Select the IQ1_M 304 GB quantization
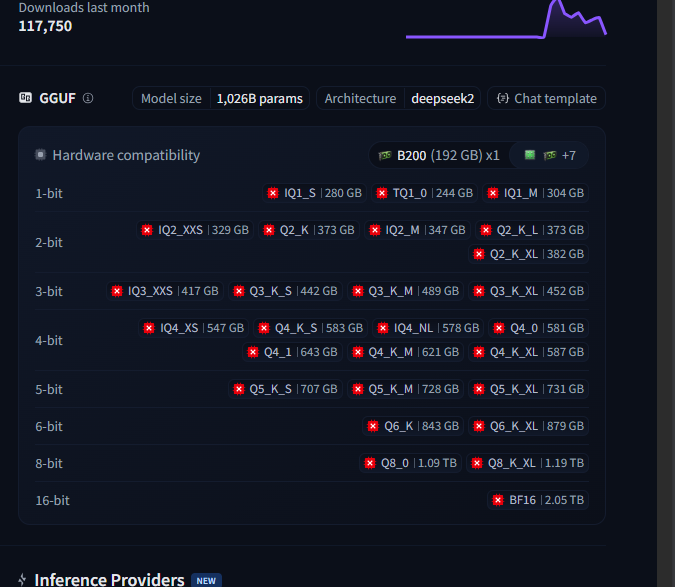The image size is (675, 587). pyautogui.click(x=535, y=193)
